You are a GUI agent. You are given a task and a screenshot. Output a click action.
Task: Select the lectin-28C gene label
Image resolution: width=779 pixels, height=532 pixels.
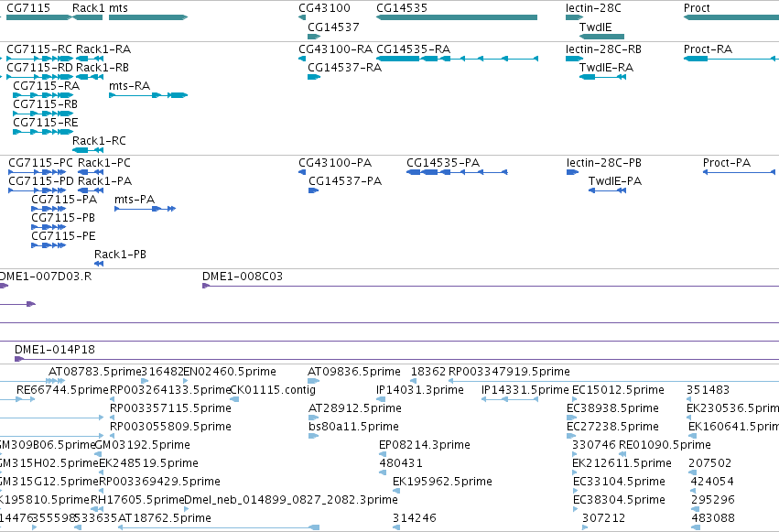coord(593,8)
